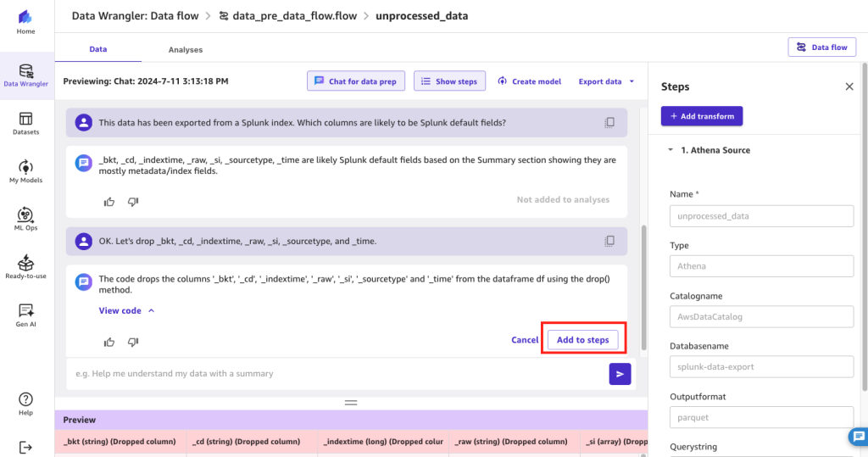
Task: Click Create model
Action: pyautogui.click(x=529, y=81)
